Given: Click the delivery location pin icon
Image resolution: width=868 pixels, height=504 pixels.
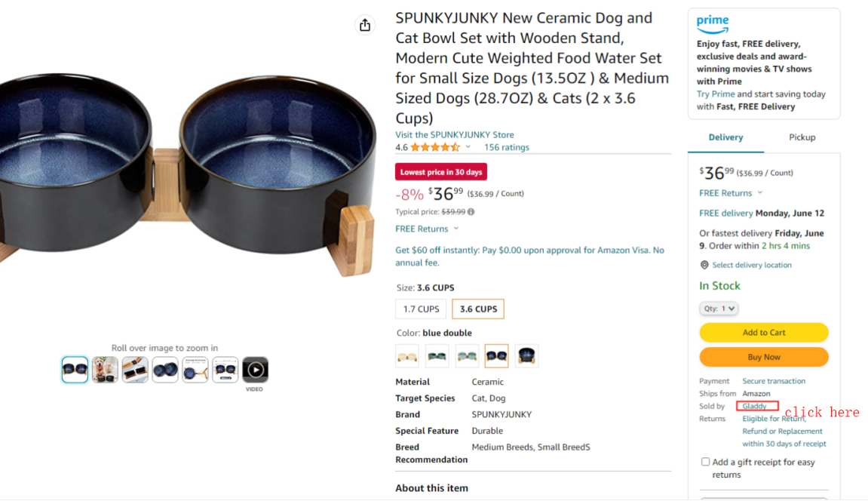Looking at the screenshot, I should tap(704, 265).
